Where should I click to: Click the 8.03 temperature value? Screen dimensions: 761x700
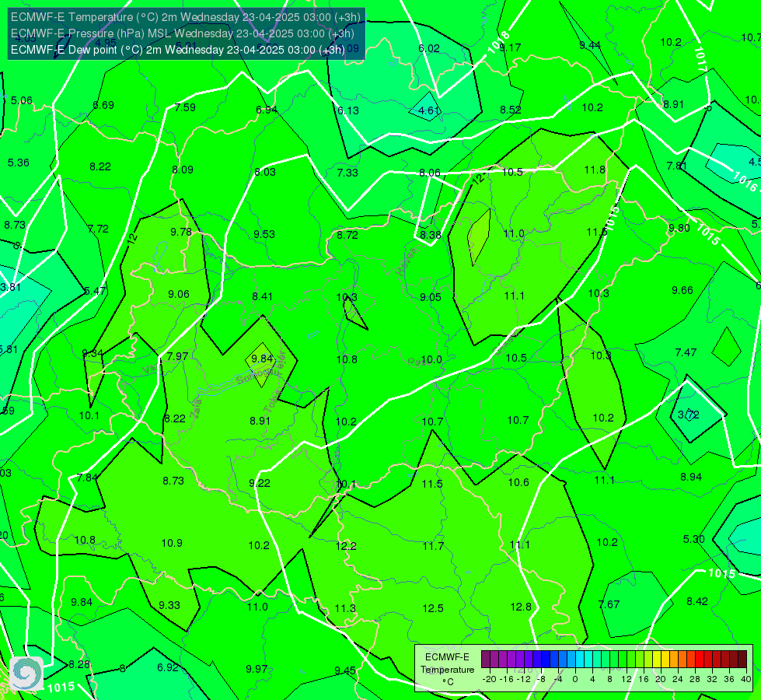(x=265, y=172)
